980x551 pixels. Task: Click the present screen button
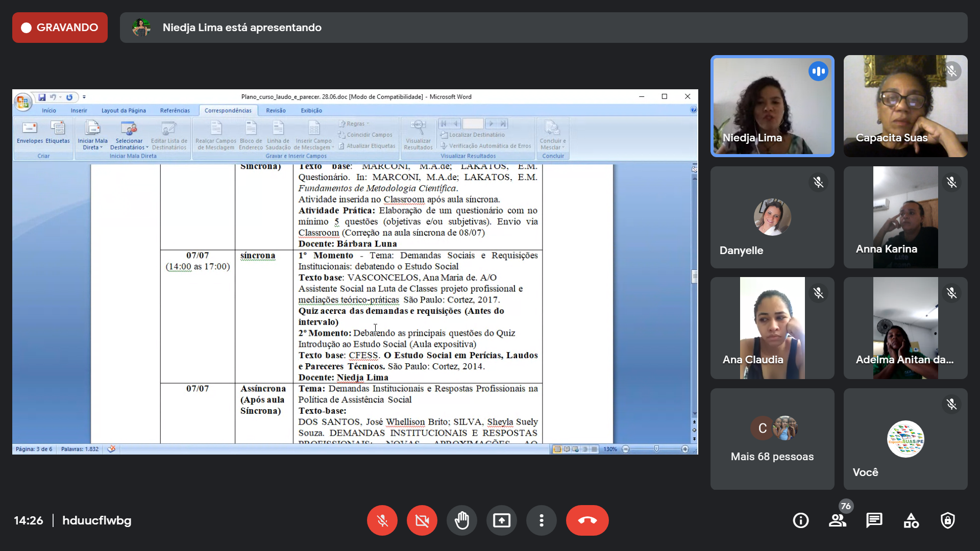pos(501,520)
